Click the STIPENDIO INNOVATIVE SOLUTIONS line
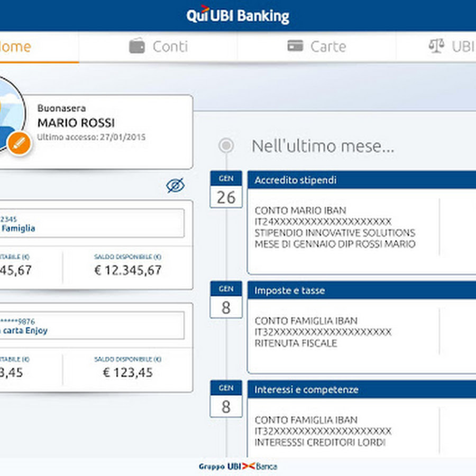476x476 pixels. point(335,233)
